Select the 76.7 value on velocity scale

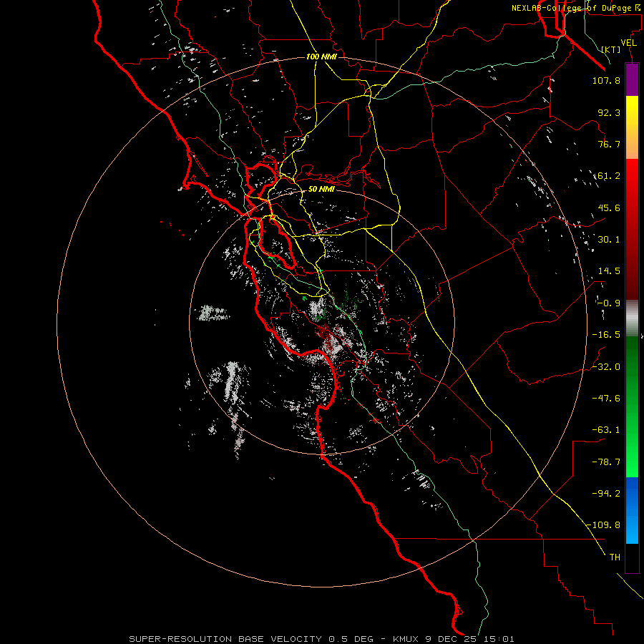tap(609, 144)
